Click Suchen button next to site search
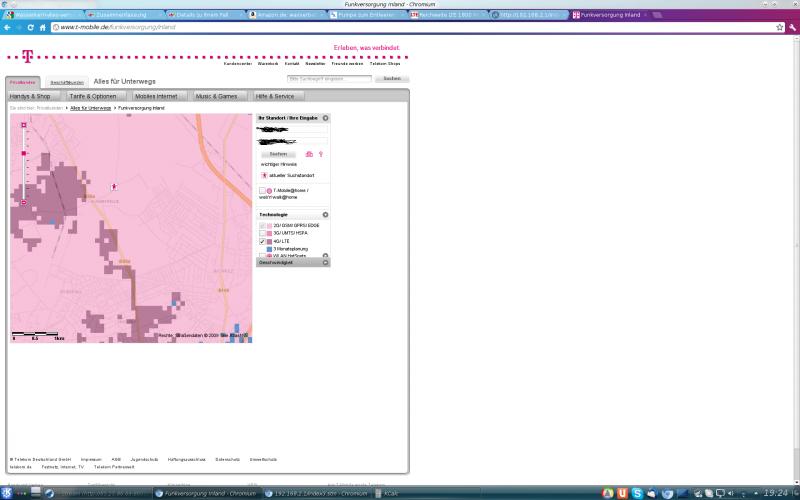Image resolution: width=800 pixels, height=500 pixels. pos(392,79)
